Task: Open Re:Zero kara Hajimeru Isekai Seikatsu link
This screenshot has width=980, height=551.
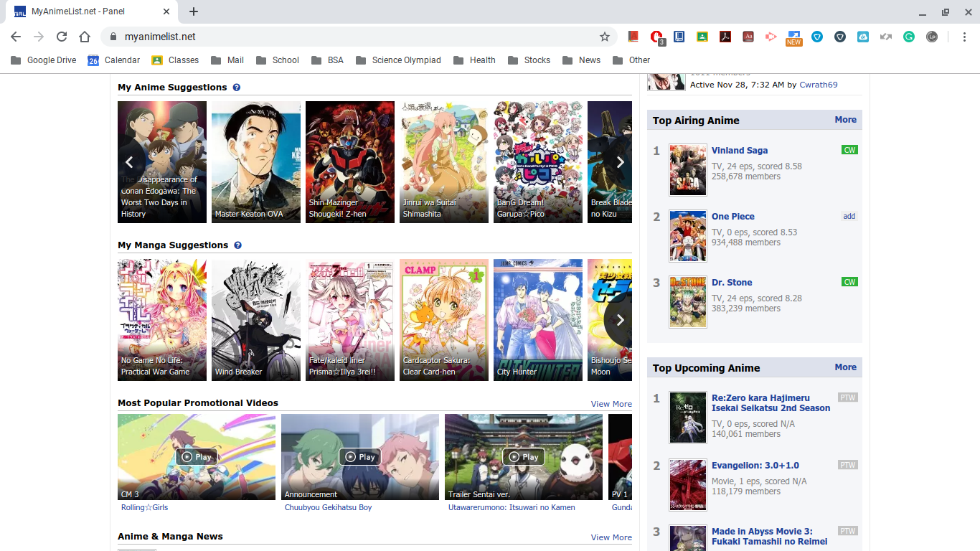Action: (771, 403)
